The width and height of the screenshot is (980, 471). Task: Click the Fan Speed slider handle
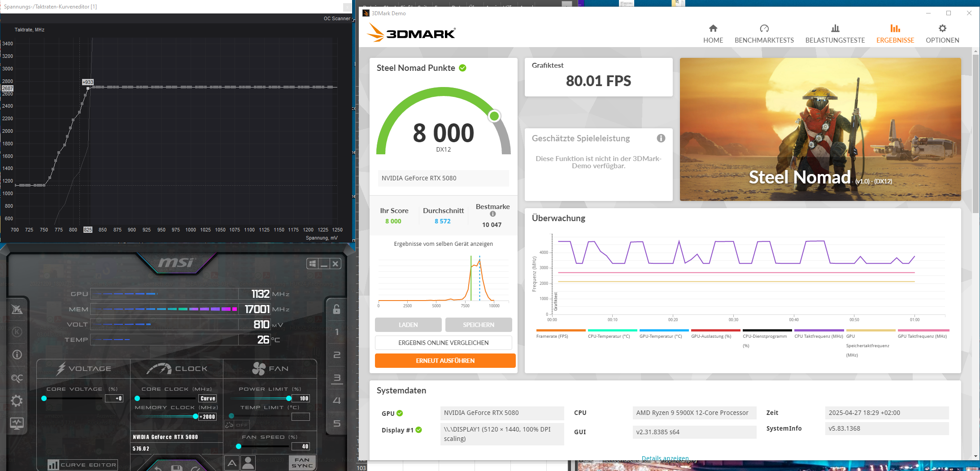pyautogui.click(x=239, y=446)
